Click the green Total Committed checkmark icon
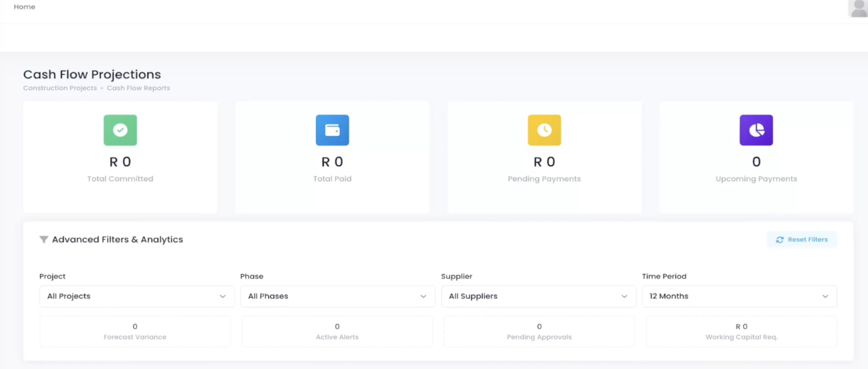Viewport: 868px width, 369px height. (x=120, y=130)
